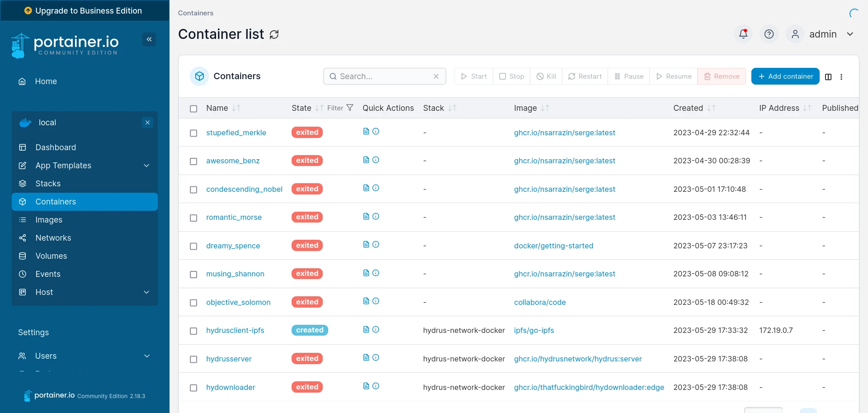868x413 pixels.
Task: Collapse the sidebar with the double-chevron icon
Action: pos(149,39)
